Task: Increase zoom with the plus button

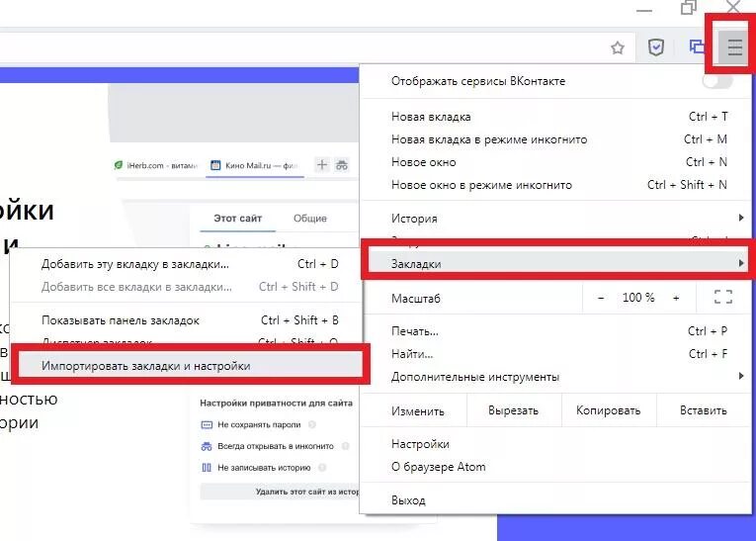Action: [x=676, y=299]
